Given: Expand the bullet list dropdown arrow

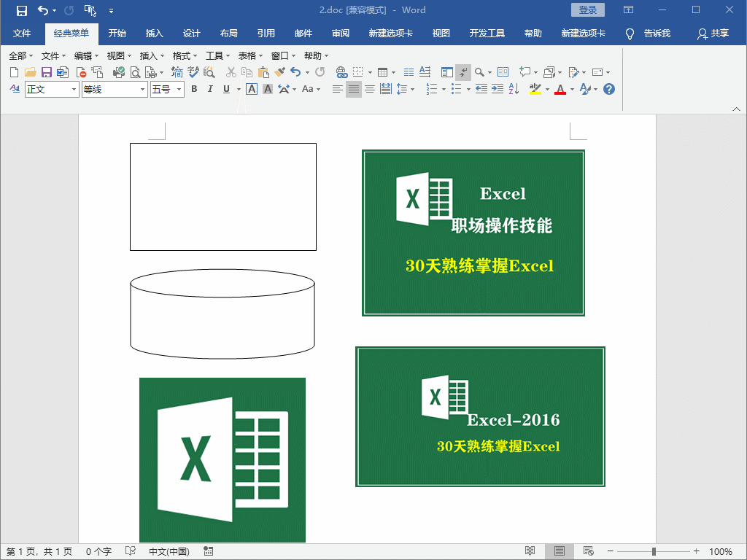Looking at the screenshot, I should click(468, 89).
